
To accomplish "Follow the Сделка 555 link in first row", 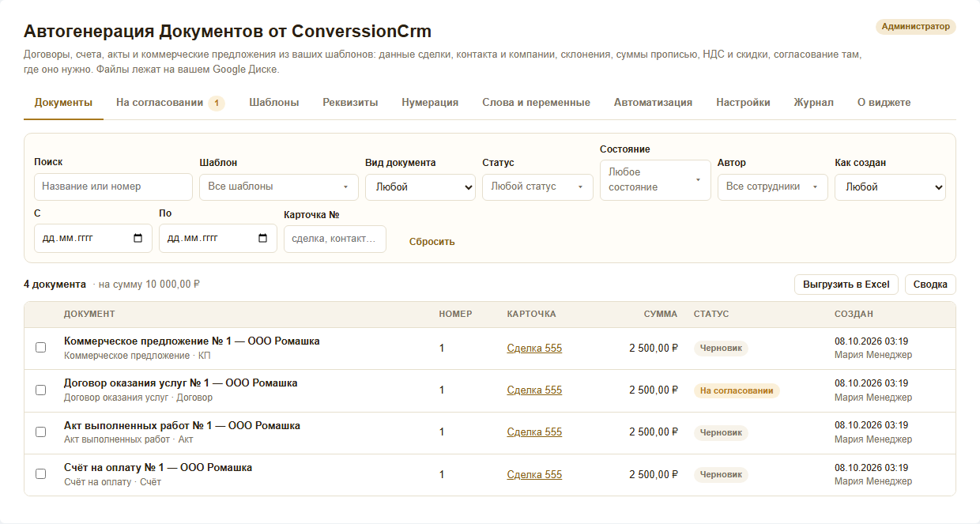I will point(534,348).
